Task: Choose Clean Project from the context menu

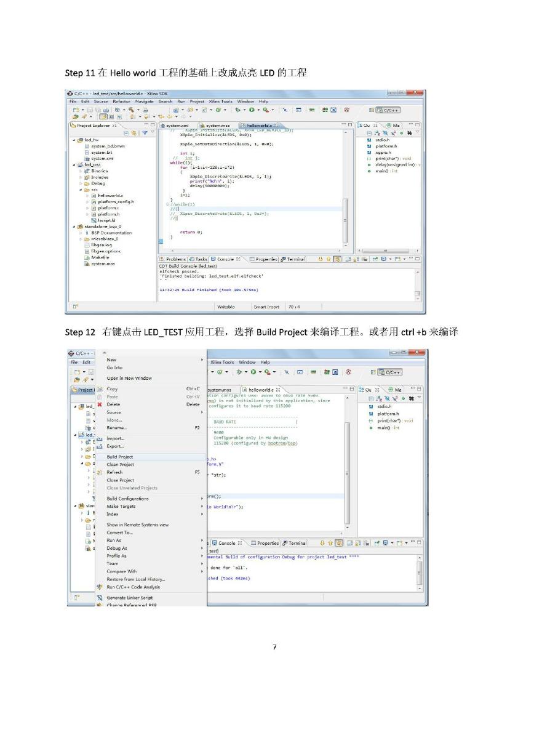Action: click(149, 465)
